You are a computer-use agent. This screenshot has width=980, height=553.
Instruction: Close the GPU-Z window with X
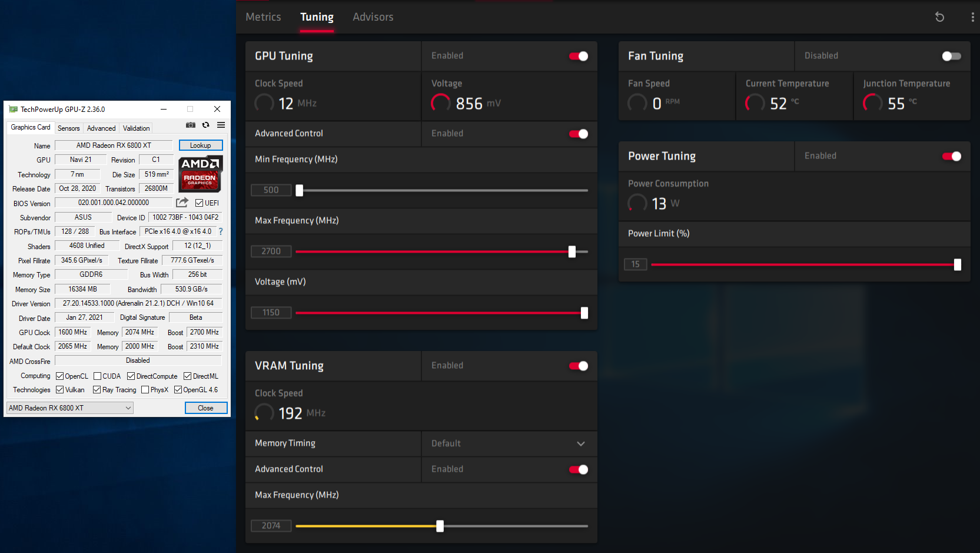pos(217,109)
